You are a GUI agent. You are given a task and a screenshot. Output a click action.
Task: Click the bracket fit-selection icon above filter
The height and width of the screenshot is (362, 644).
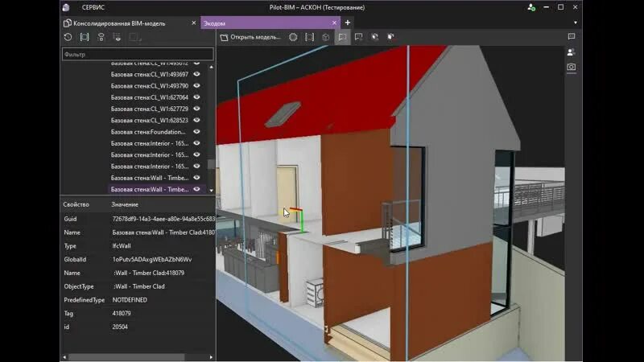click(x=85, y=37)
